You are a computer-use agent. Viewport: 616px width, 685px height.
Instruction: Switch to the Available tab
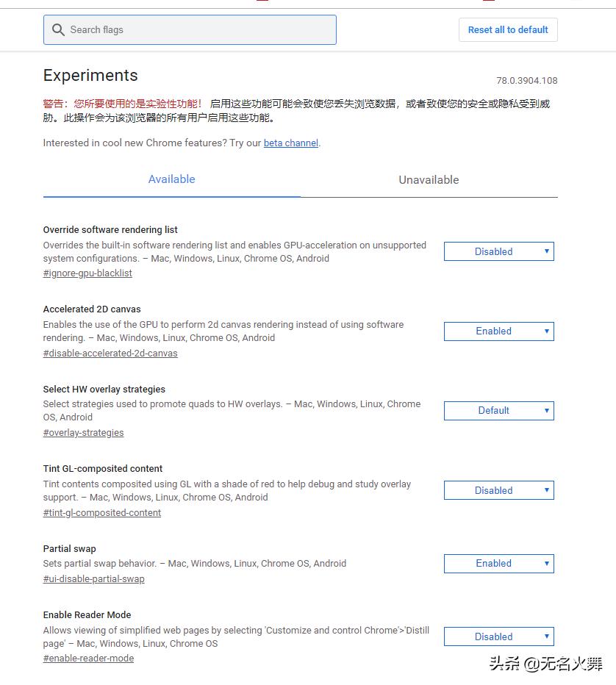coord(171,179)
